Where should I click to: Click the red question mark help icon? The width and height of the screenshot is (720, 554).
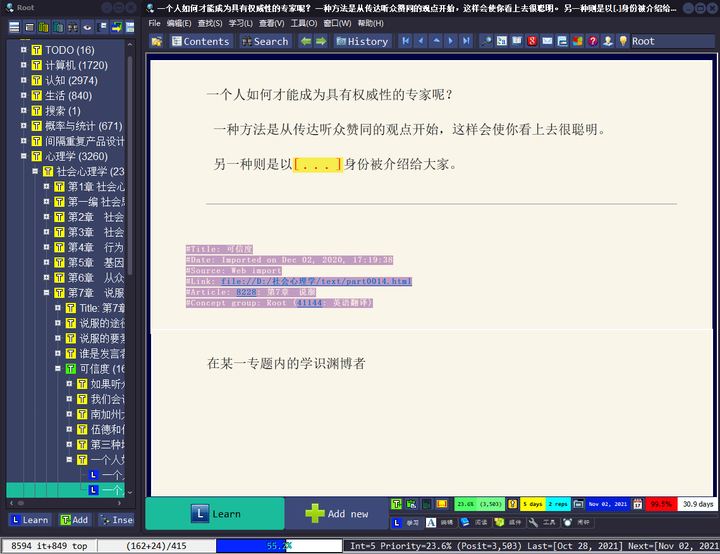pyautogui.click(x=593, y=41)
